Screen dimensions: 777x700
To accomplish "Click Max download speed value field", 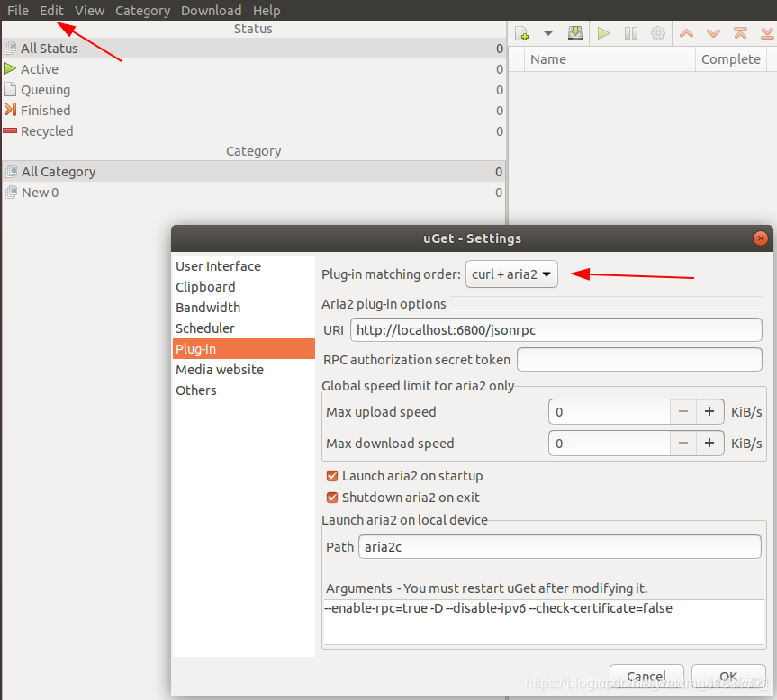I will click(x=609, y=443).
